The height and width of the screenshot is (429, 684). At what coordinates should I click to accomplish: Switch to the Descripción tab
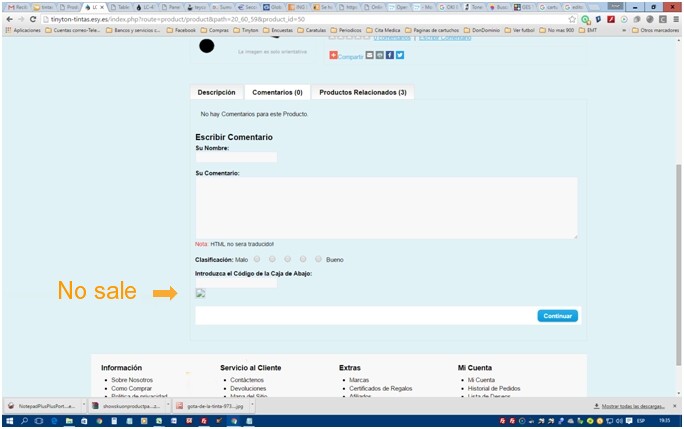click(216, 93)
